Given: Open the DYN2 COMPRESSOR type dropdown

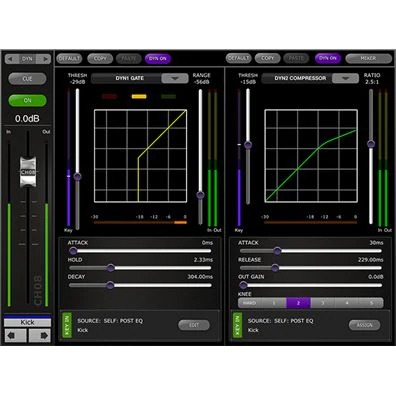Looking at the screenshot, I should coord(345,78).
